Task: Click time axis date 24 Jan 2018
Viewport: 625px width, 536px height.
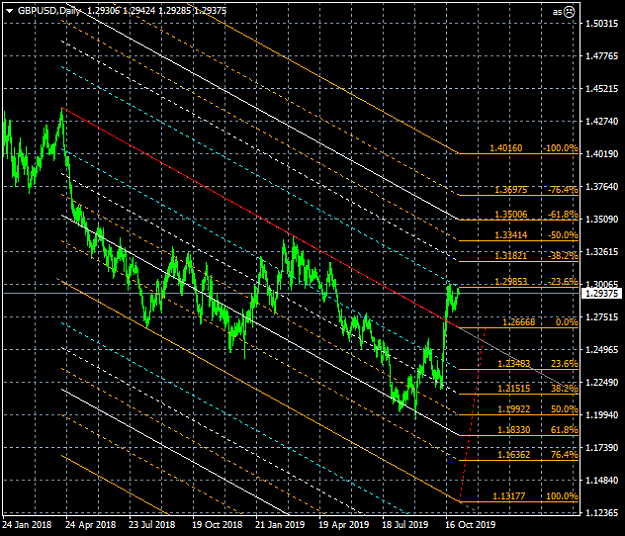Action: coord(28,525)
